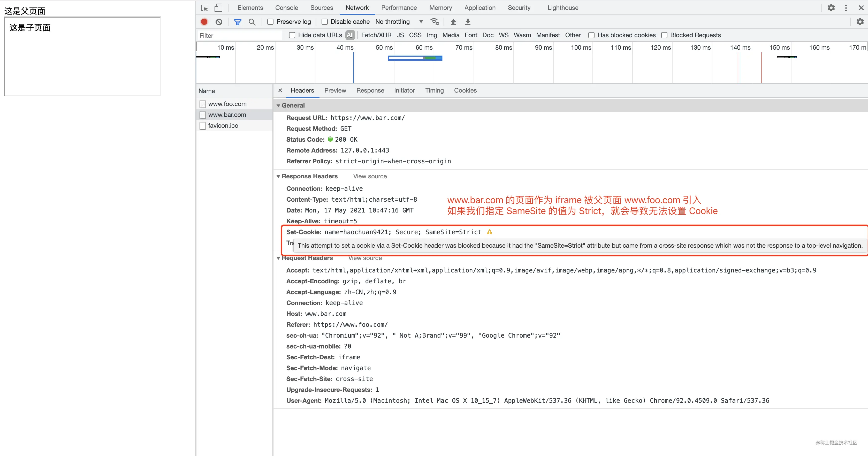This screenshot has height=456, width=868.
Task: Show the Initiator tab
Action: tap(404, 90)
